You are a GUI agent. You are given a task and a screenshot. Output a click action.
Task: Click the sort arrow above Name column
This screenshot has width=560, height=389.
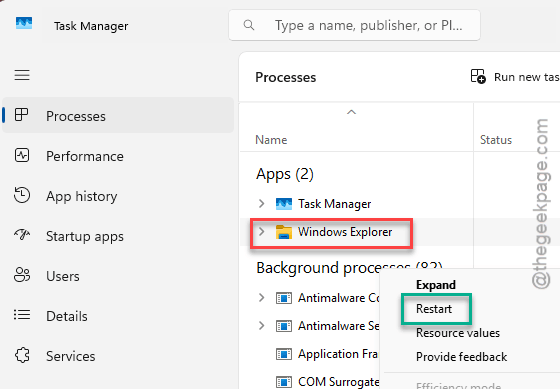point(351,112)
